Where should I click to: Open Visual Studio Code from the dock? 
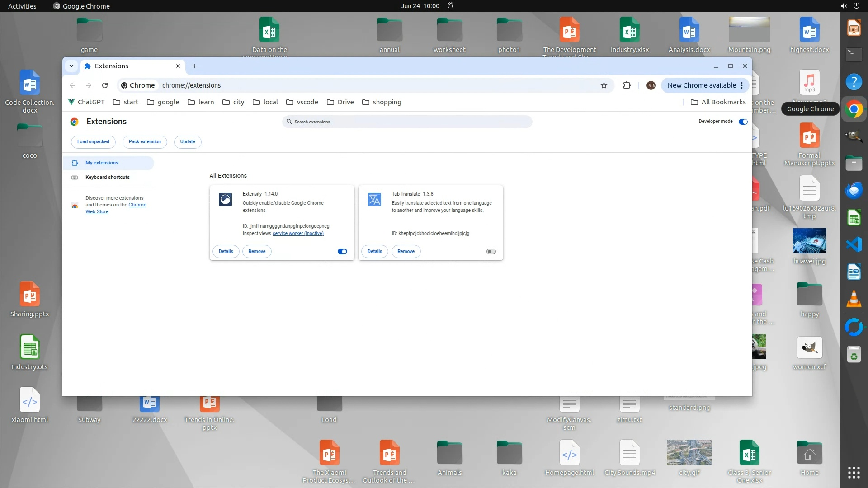[x=854, y=245]
